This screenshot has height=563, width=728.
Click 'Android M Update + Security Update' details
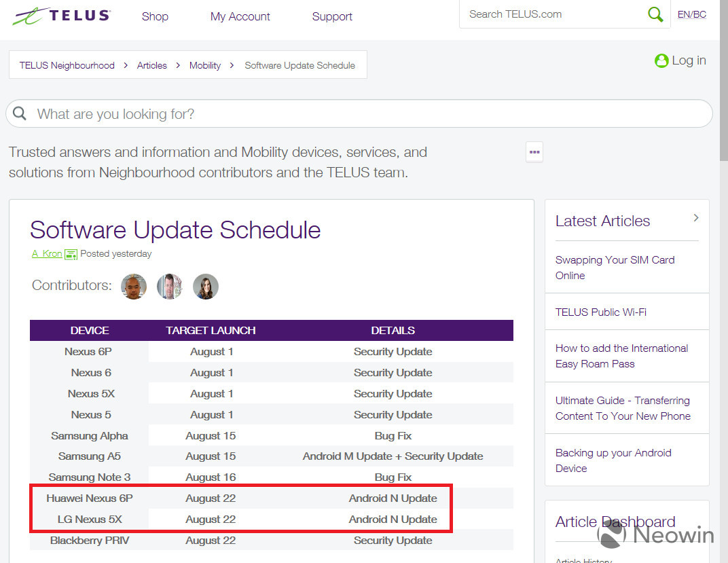(x=393, y=456)
